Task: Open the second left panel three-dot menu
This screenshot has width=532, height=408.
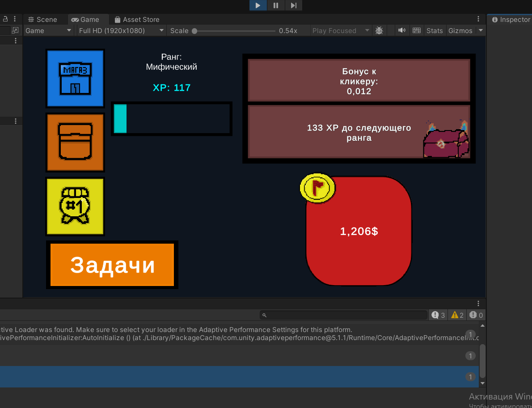Action: point(16,41)
